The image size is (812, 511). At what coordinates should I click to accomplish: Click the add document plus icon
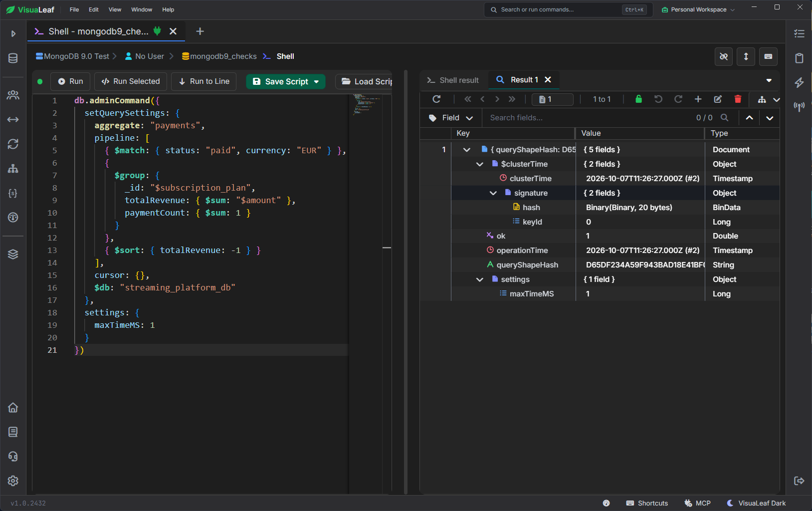point(698,99)
